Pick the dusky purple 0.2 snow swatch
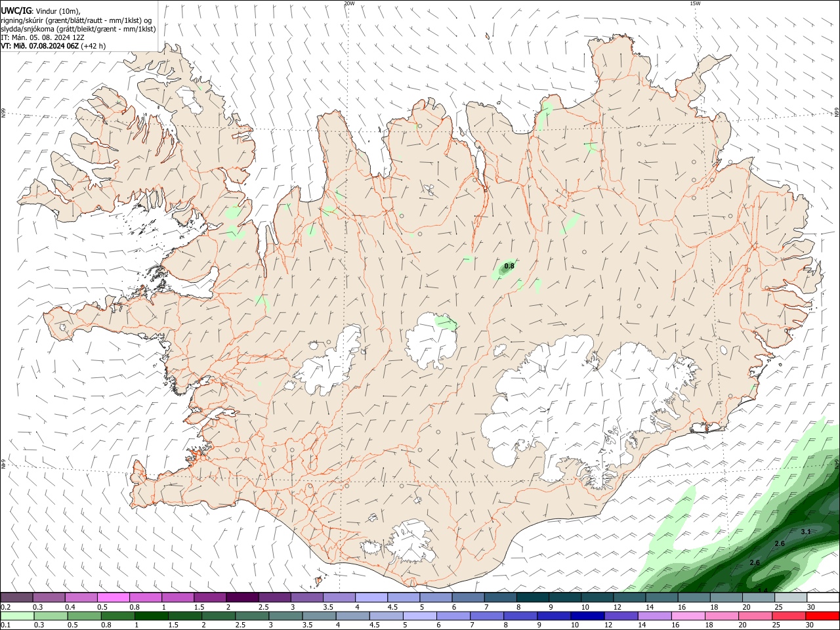Viewport: 840px width, 630px height. pos(16,597)
